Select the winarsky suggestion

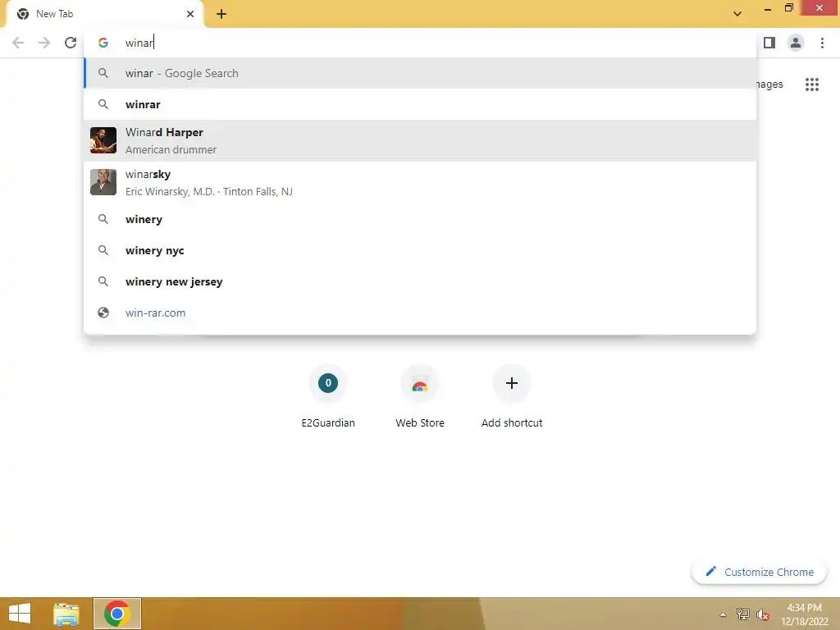[420, 183]
